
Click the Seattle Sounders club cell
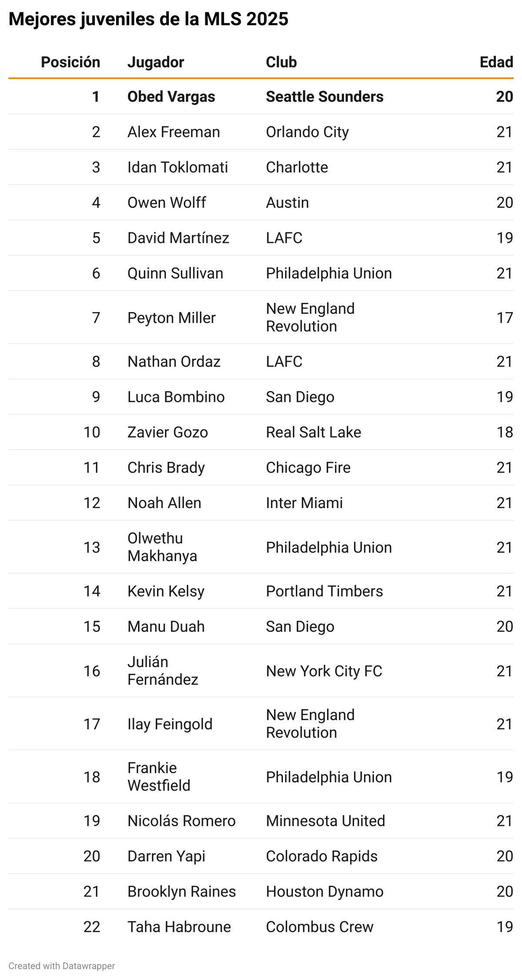325,96
